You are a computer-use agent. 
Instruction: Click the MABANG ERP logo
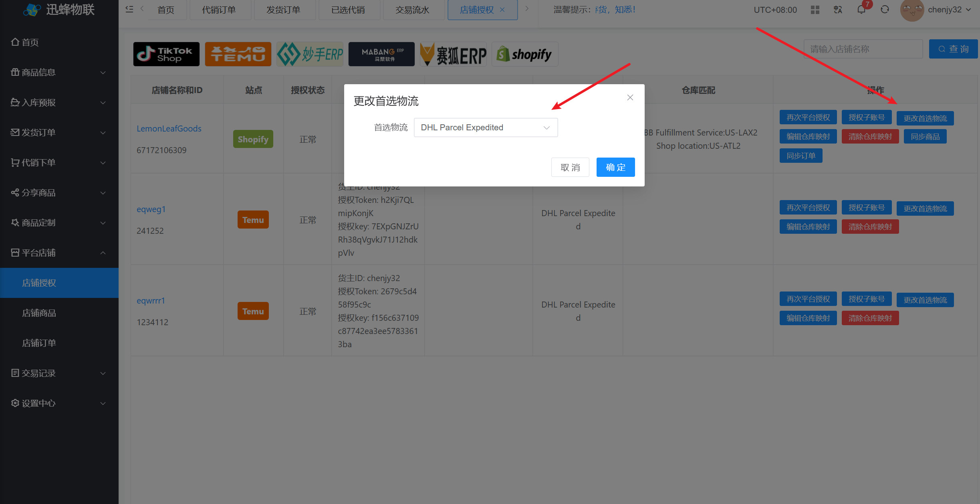[381, 54]
